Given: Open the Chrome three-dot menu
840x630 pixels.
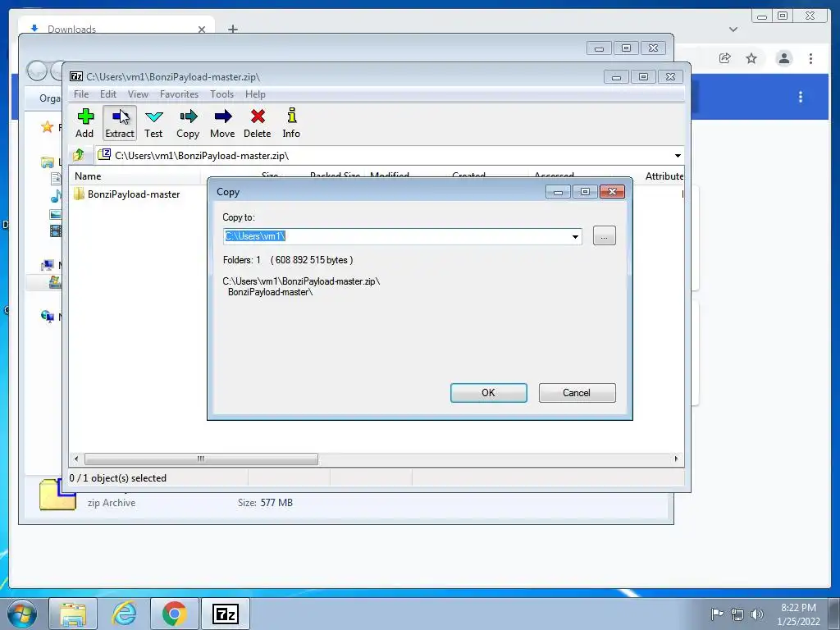Looking at the screenshot, I should pos(810,58).
